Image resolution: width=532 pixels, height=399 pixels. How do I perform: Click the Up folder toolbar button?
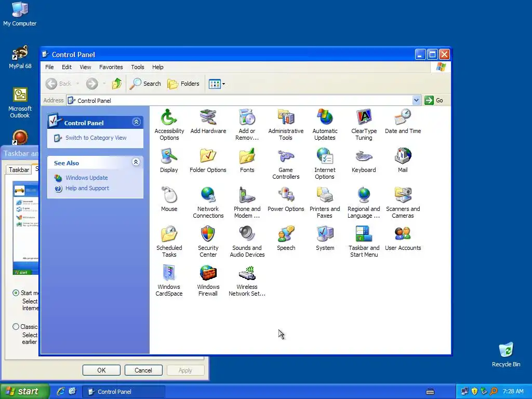pyautogui.click(x=117, y=84)
